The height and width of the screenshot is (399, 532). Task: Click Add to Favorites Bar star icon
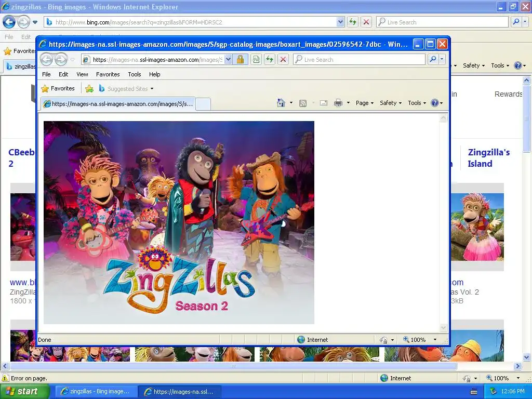[x=89, y=88]
